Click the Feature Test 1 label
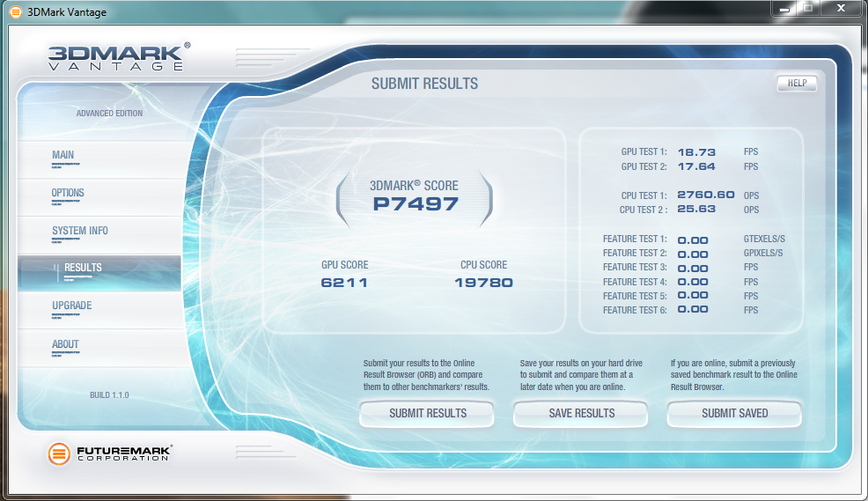868x501 pixels. (635, 239)
